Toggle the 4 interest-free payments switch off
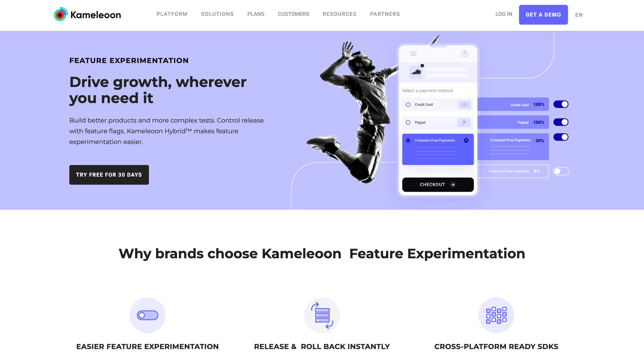The image size is (644, 360). pos(561,171)
